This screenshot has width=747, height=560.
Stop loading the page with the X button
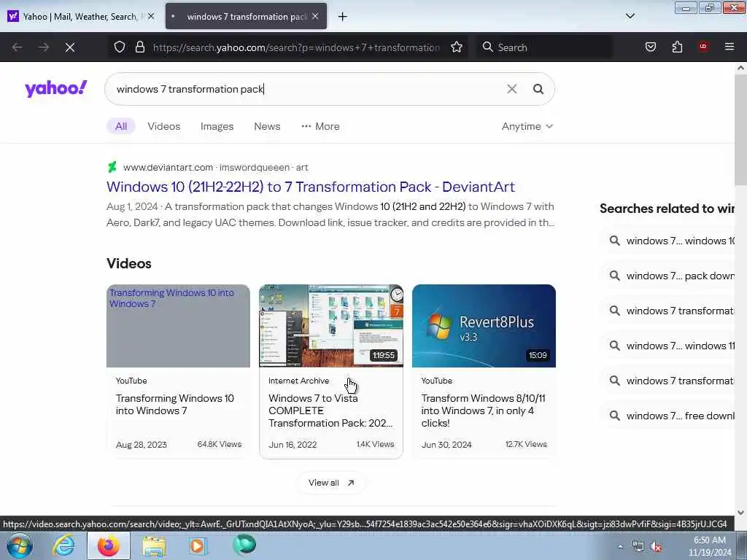(x=70, y=47)
